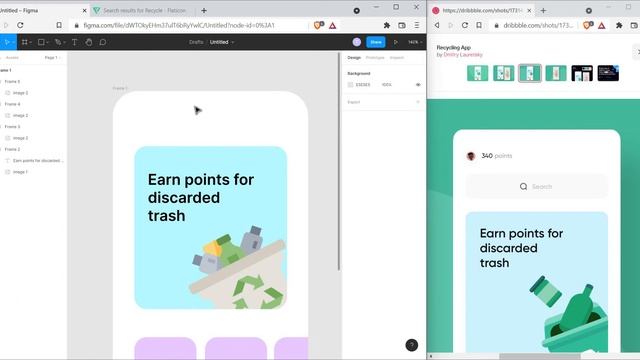Open second Dribbble shot thumbnail

504,73
